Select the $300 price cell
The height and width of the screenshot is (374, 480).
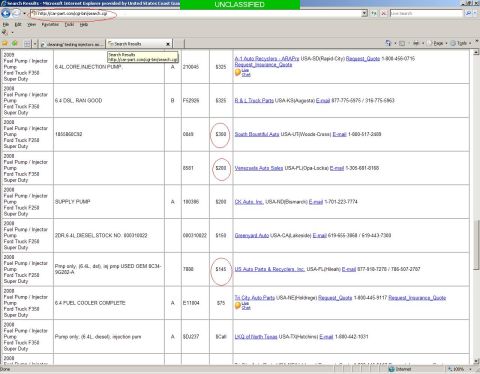221,134
